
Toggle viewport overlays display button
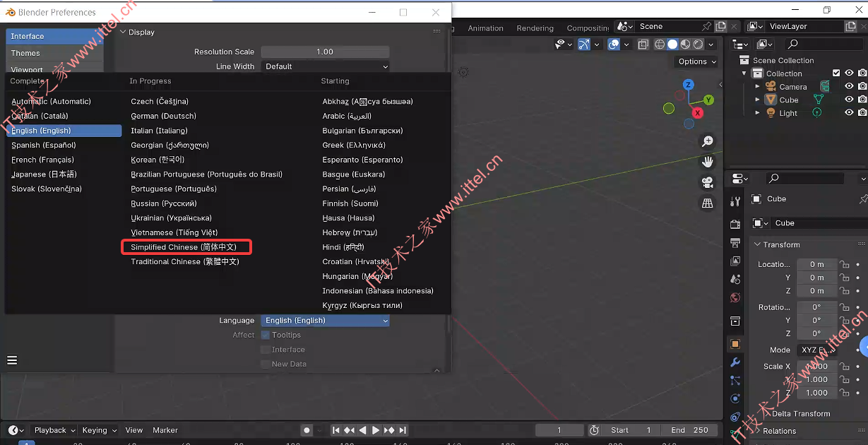pos(614,44)
